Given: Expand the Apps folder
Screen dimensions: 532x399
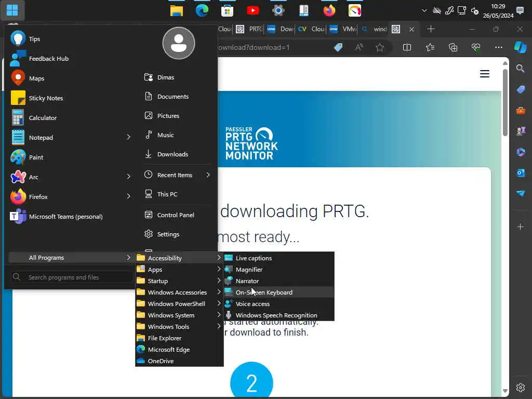Looking at the screenshot, I should pos(179,270).
